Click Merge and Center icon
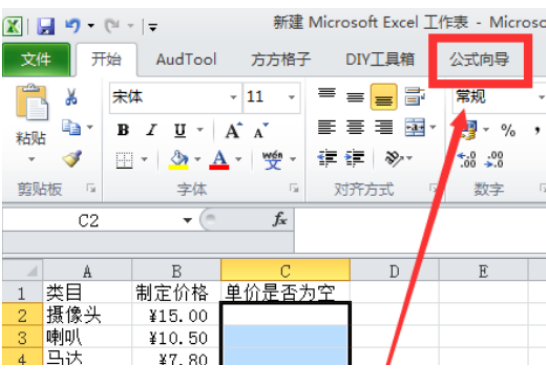 tap(414, 127)
